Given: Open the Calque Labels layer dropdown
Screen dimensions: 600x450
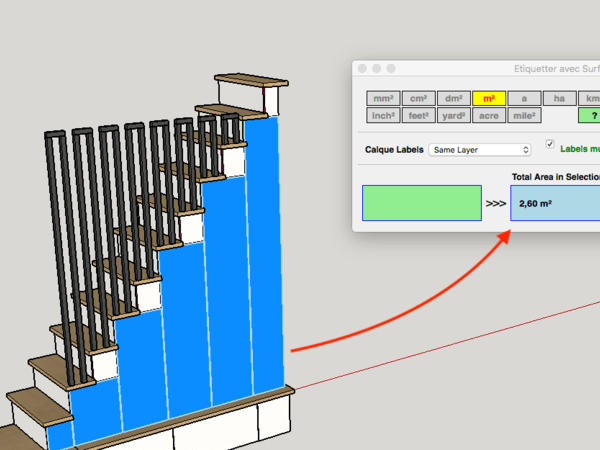Looking at the screenshot, I should click(479, 150).
